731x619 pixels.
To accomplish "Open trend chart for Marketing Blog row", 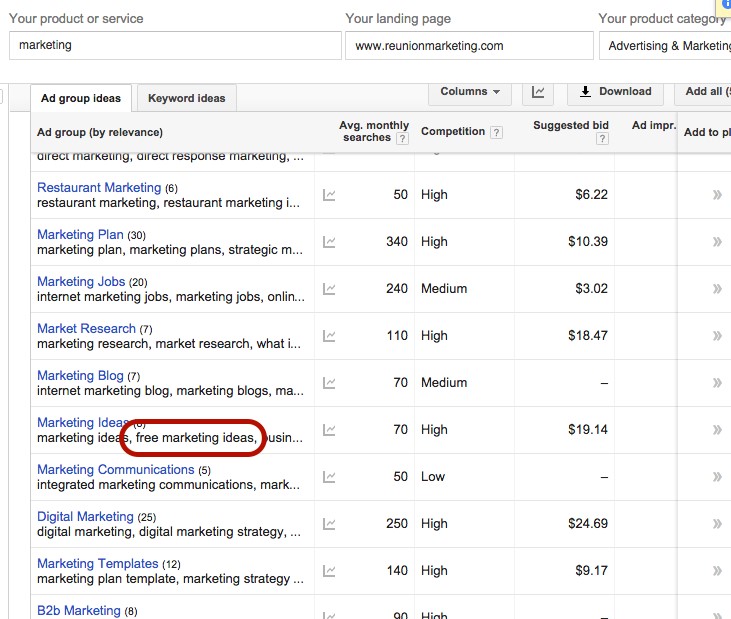I will pyautogui.click(x=329, y=383).
